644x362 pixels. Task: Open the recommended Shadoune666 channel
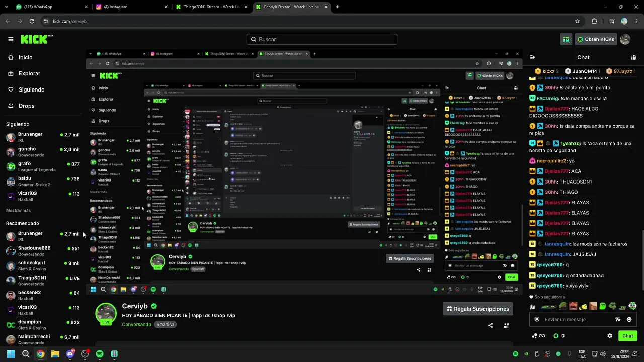(x=43, y=250)
